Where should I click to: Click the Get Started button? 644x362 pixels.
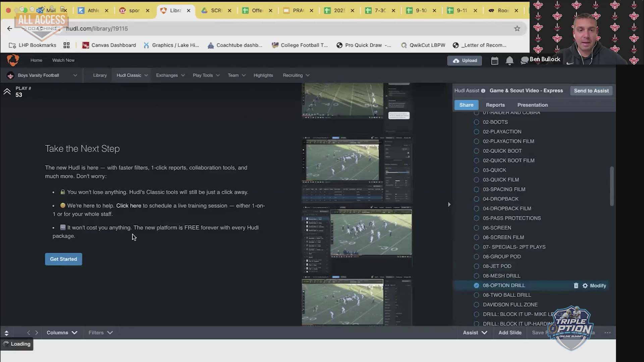click(63, 259)
